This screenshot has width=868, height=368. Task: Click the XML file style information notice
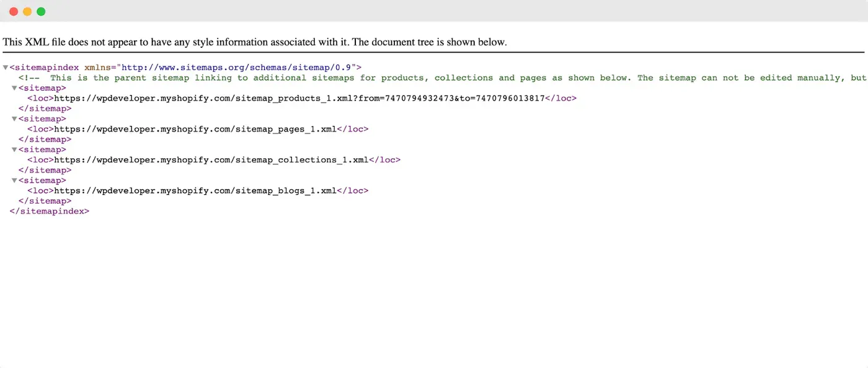coord(255,42)
